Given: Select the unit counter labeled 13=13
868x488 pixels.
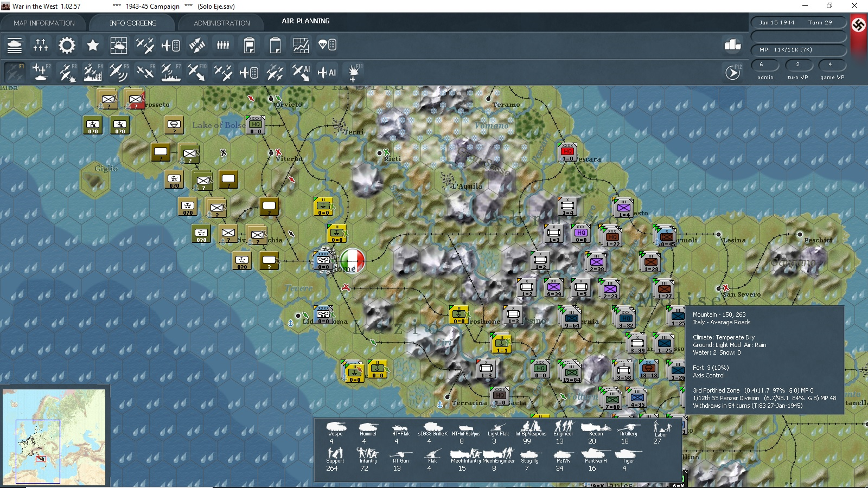Looking at the screenshot, I should 648,369.
